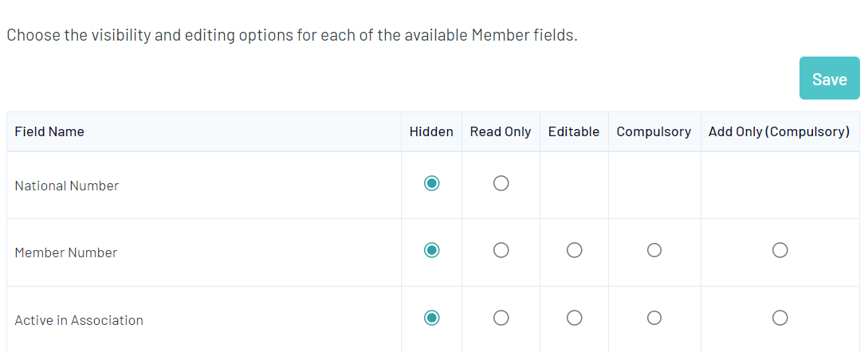
Task: Make Member Number Editable
Action: coord(574,251)
